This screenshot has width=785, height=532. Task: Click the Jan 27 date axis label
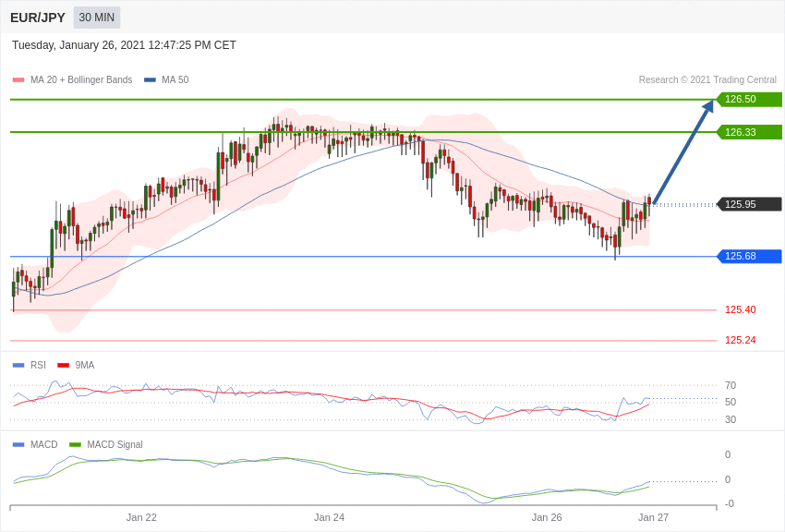pyautogui.click(x=653, y=517)
